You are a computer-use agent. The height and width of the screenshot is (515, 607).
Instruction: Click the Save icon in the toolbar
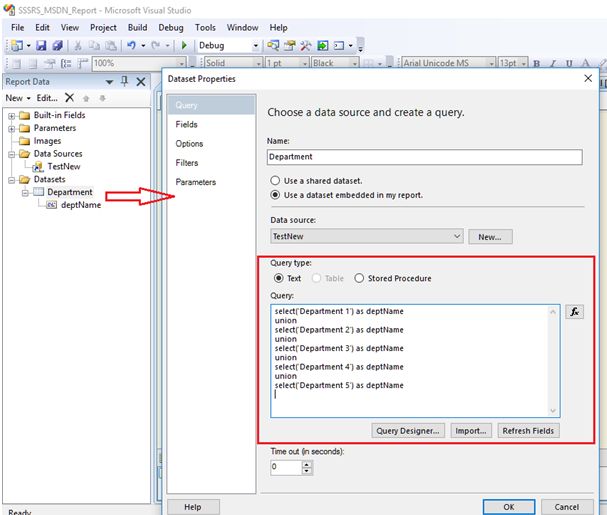41,46
